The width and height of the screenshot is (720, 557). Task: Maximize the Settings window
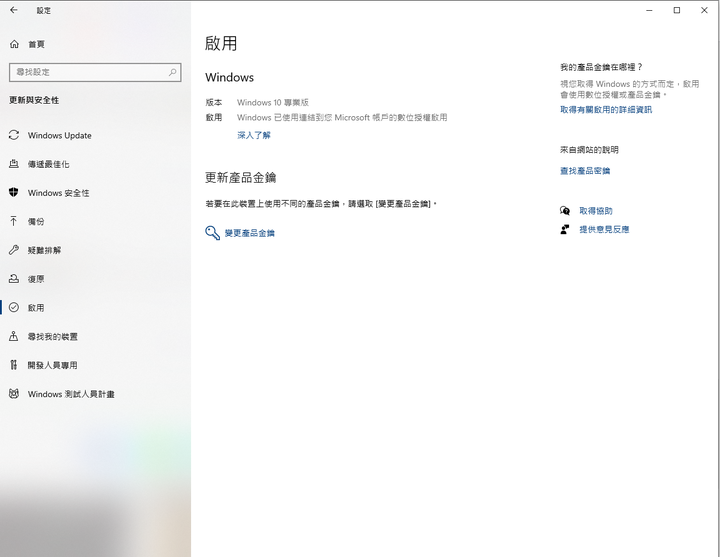676,10
